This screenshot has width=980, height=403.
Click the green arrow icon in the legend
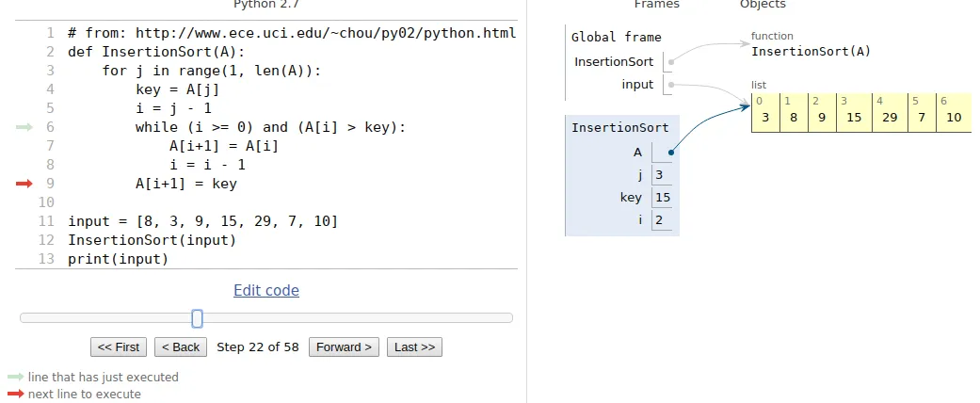[16, 377]
